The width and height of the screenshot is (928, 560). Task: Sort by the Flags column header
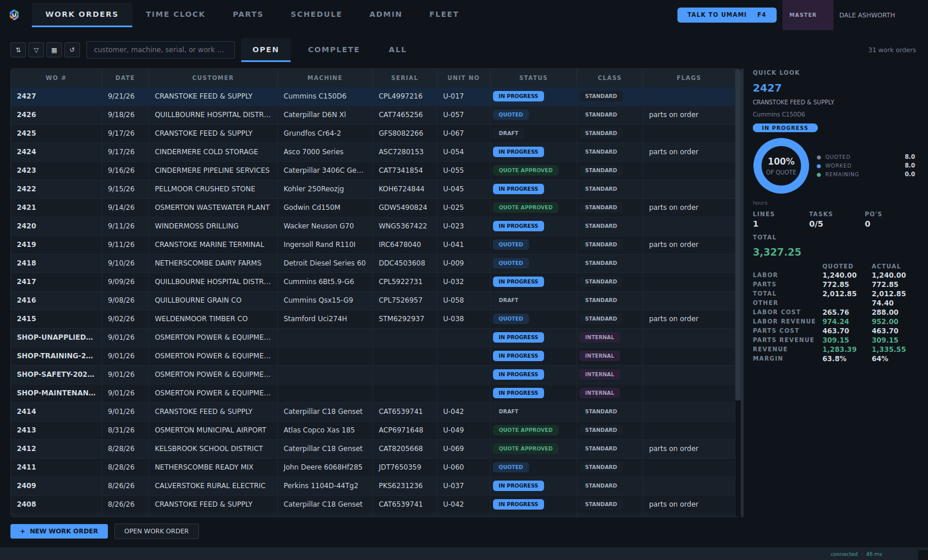688,78
